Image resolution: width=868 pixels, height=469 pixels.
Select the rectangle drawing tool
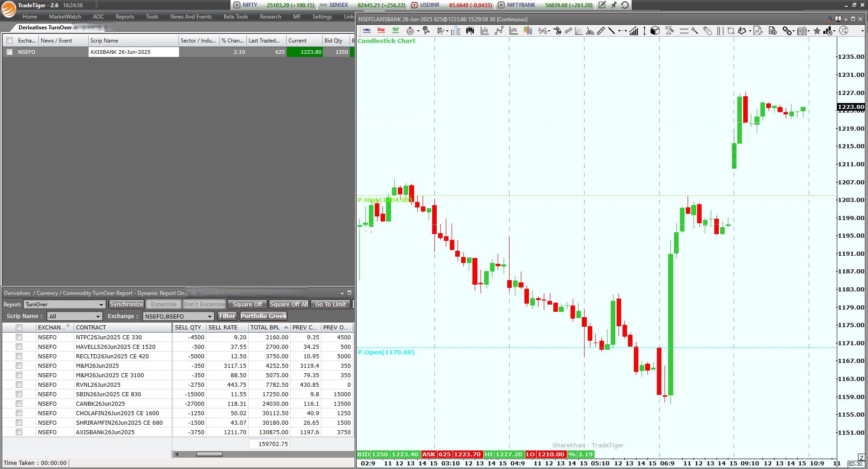tap(731, 31)
